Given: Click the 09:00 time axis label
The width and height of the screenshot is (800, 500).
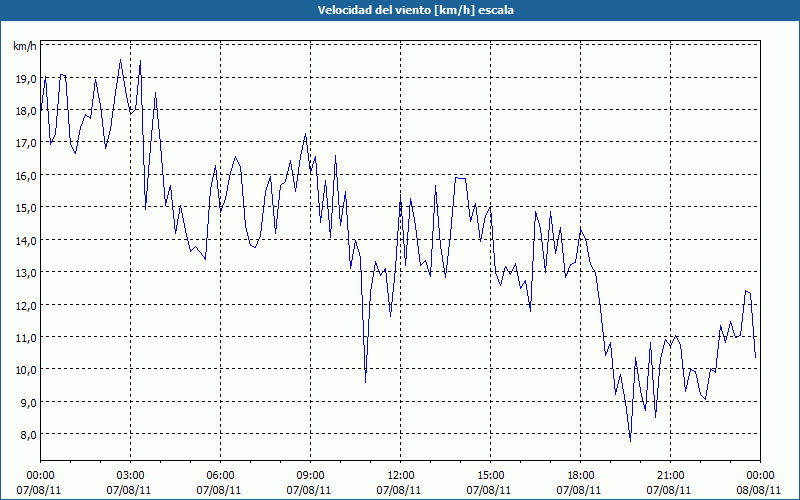Looking at the screenshot, I should 310,476.
